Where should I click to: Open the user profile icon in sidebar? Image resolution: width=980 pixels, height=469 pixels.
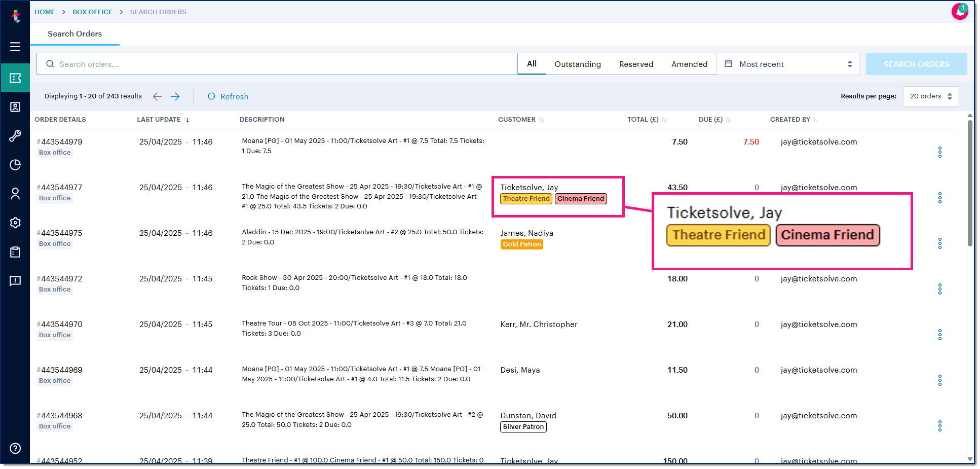click(x=15, y=194)
